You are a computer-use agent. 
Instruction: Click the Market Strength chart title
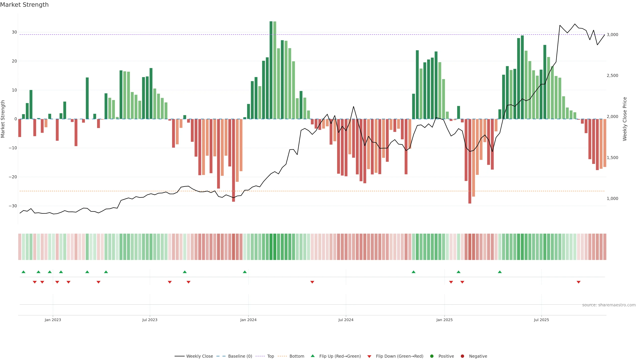point(24,5)
